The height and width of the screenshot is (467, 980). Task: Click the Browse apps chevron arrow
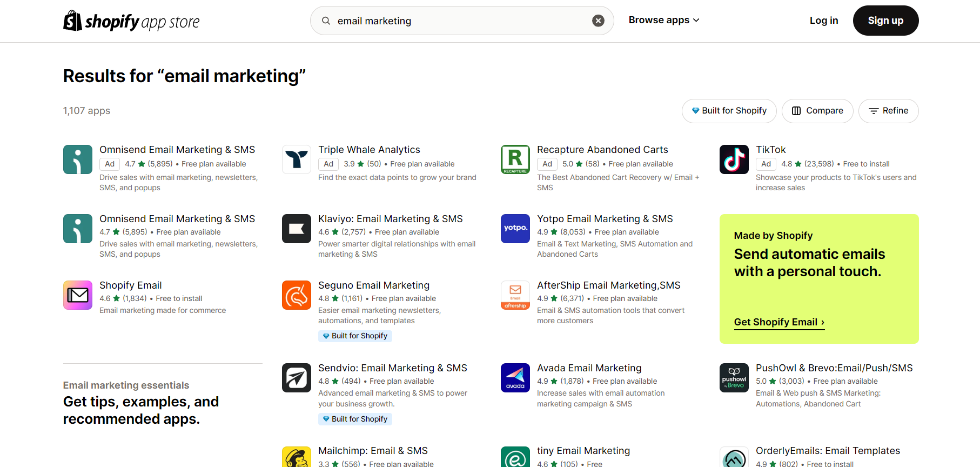[696, 20]
